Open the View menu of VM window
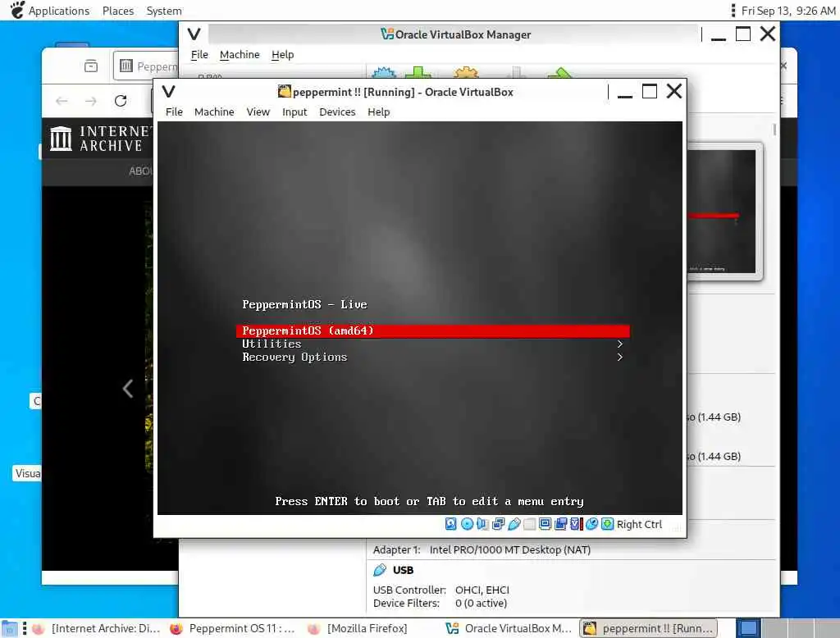This screenshot has width=840, height=638. point(258,112)
